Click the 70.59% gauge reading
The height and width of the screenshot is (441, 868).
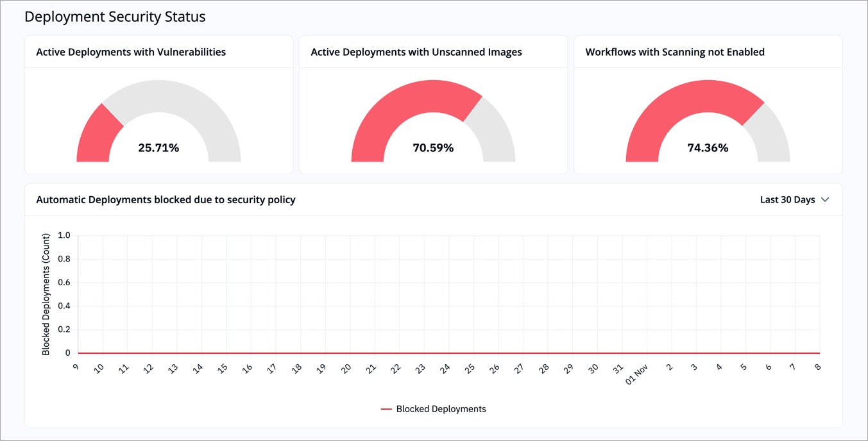pos(433,147)
